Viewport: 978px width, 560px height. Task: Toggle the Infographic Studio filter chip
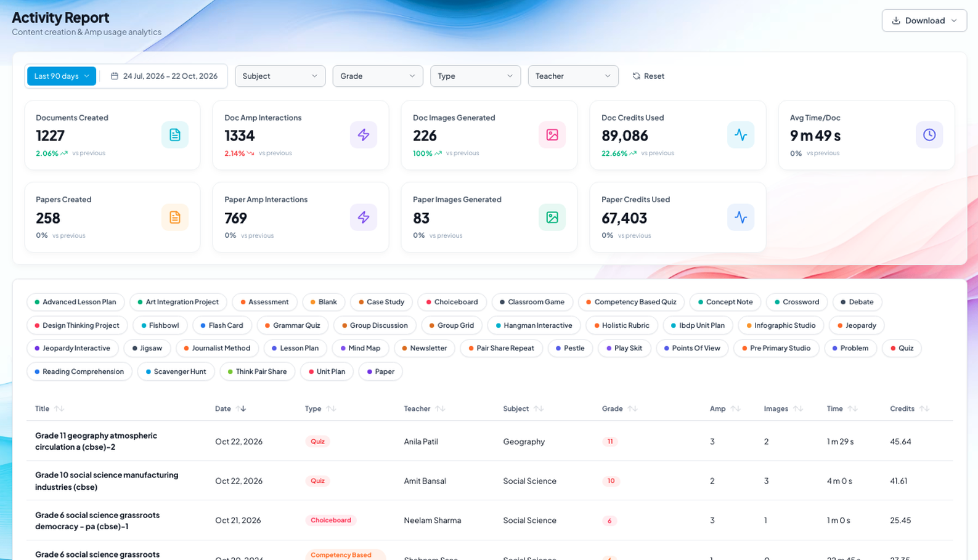coord(781,325)
